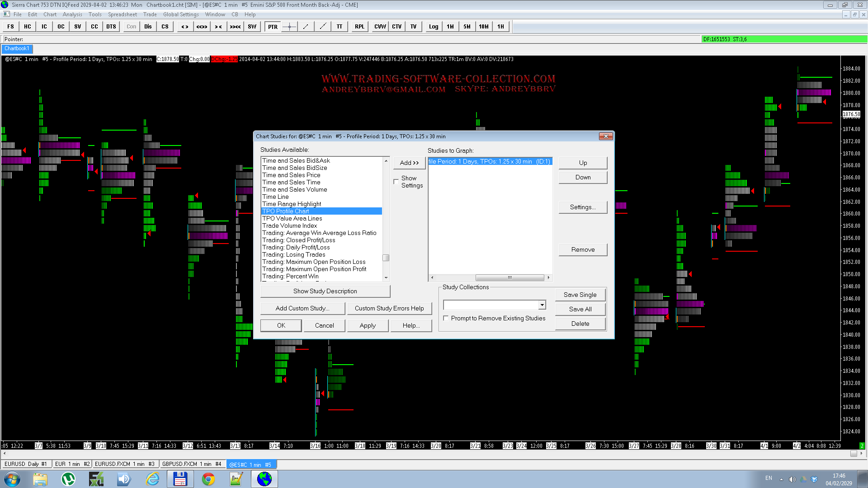Viewport: 868px width, 488px height.
Task: Click the PTR pointer toolbar button
Action: [x=273, y=27]
